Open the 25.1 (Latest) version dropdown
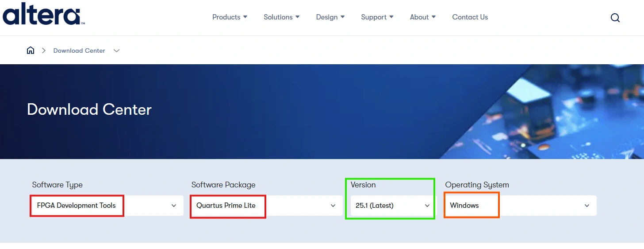This screenshot has height=249, width=644. pos(391,206)
